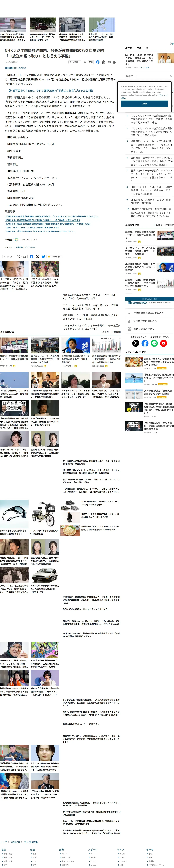Click the printer icon under the headline
174x868 pixels.
[x=114, y=62]
